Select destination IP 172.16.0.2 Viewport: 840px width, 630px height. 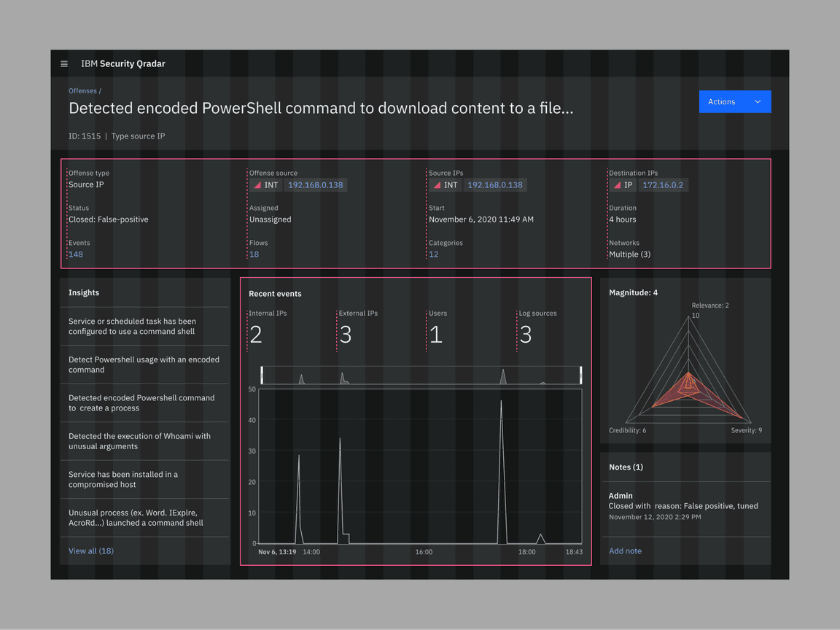point(662,185)
